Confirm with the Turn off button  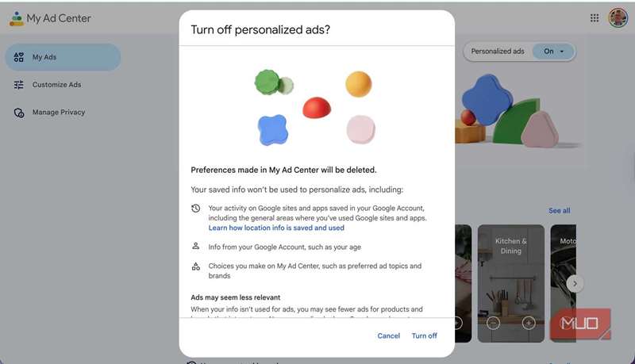424,335
